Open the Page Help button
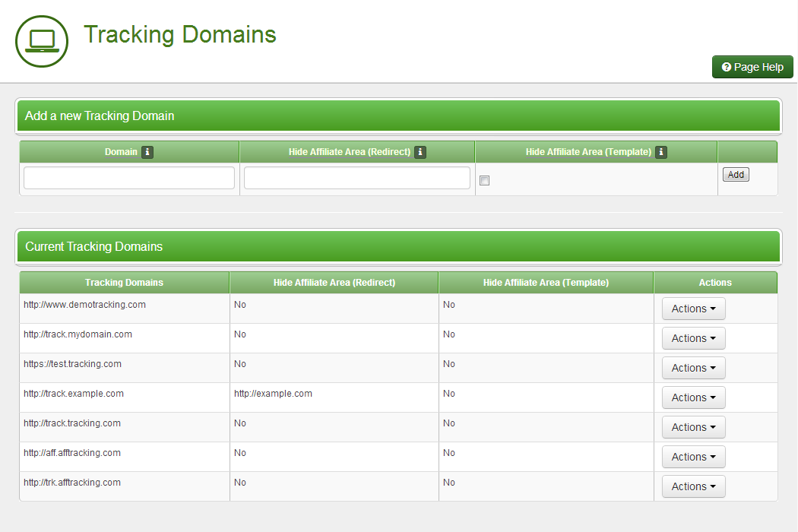The image size is (798, 532). click(752, 67)
